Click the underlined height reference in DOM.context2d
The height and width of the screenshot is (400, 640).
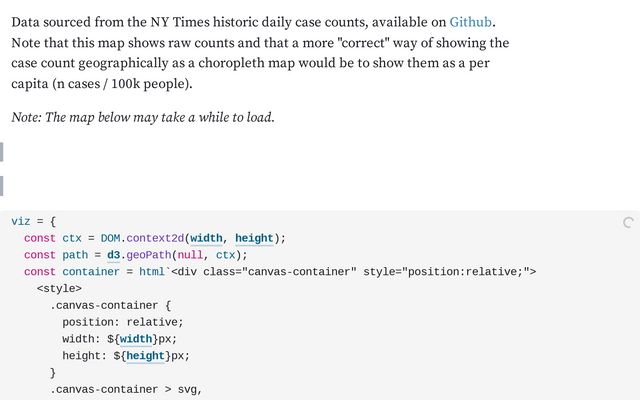tap(254, 238)
